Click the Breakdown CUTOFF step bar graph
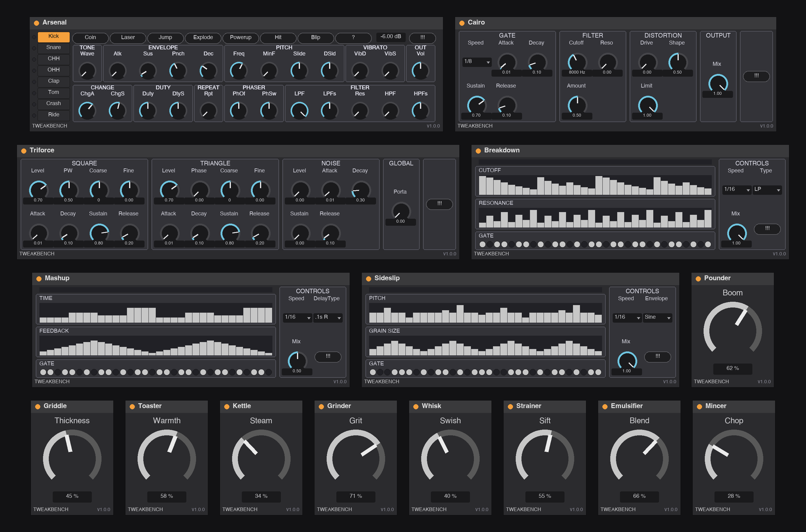 (595, 185)
